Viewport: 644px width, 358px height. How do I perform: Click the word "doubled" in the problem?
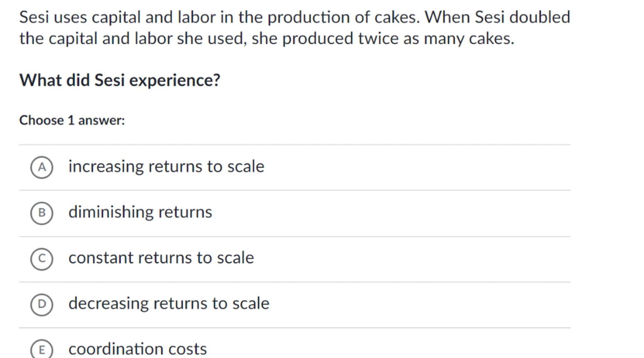coord(540,17)
